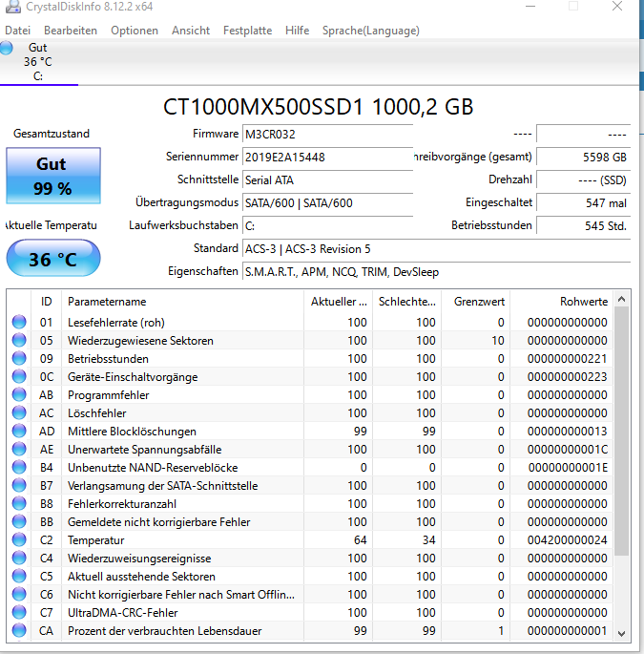644x654 pixels.
Task: Click raw value 00000000001E
Action: [x=568, y=468]
